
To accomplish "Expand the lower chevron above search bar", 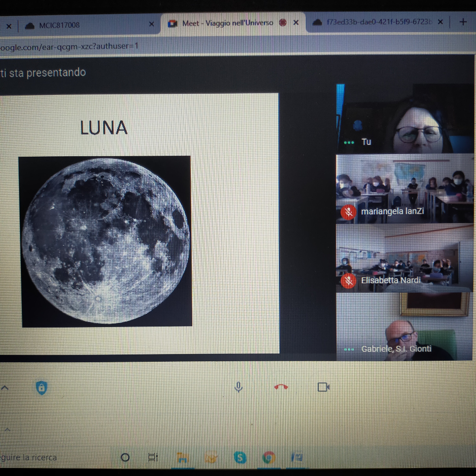I will coord(7,430).
